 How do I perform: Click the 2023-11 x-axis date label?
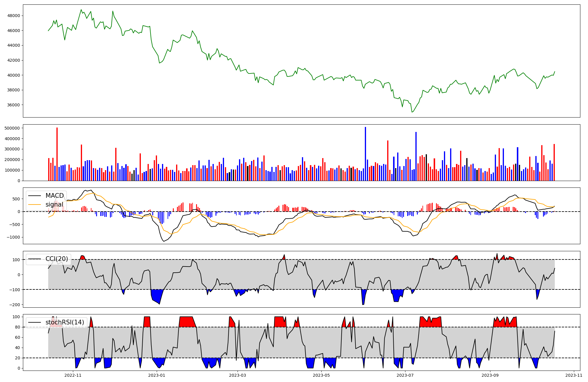point(574,375)
